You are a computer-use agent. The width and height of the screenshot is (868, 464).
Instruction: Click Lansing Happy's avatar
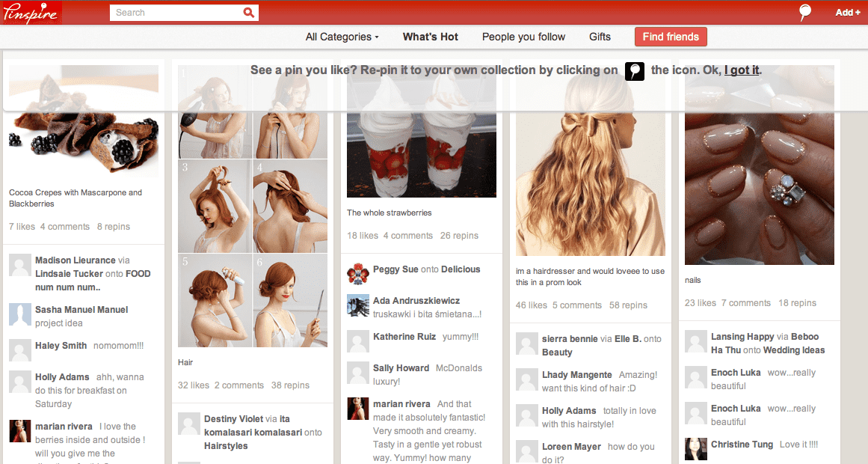coord(696,341)
